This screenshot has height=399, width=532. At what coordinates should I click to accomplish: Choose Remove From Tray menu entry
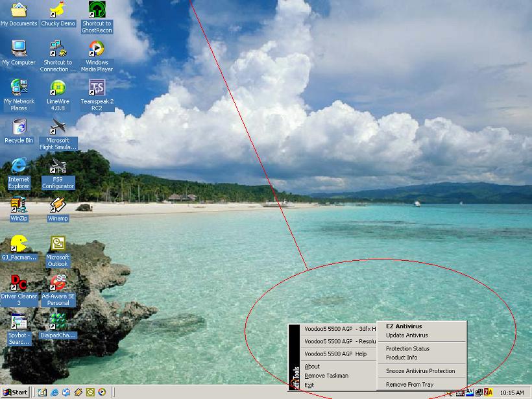point(409,385)
